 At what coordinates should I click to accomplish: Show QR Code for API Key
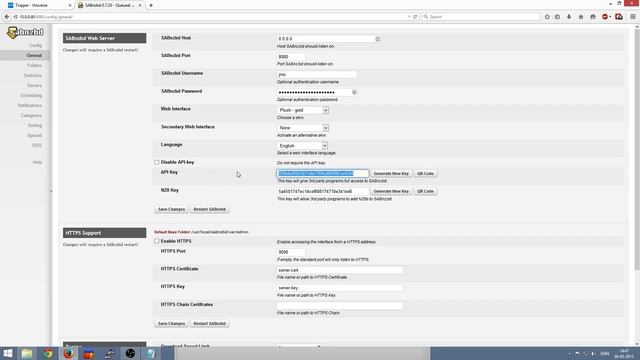[425, 173]
